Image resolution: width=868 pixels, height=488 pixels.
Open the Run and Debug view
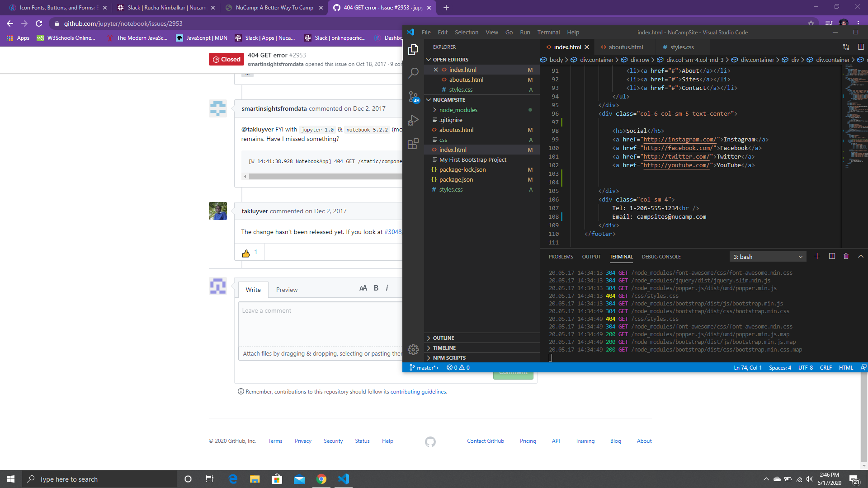click(413, 120)
